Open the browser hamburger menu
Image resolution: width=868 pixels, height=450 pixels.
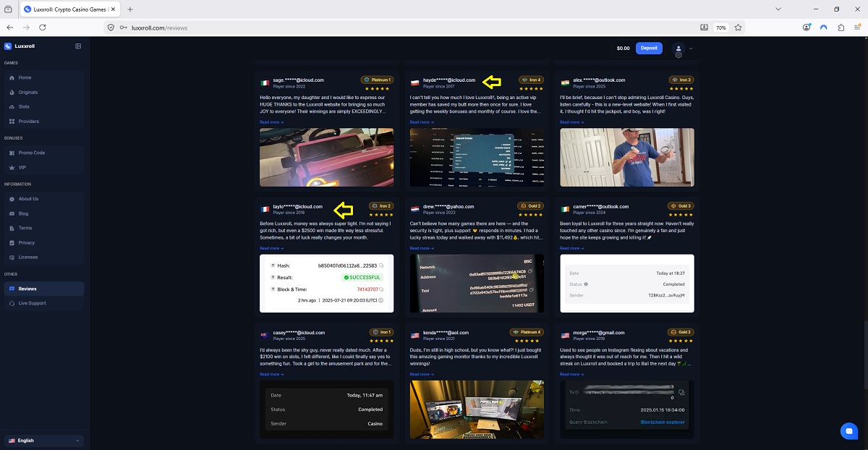(858, 27)
